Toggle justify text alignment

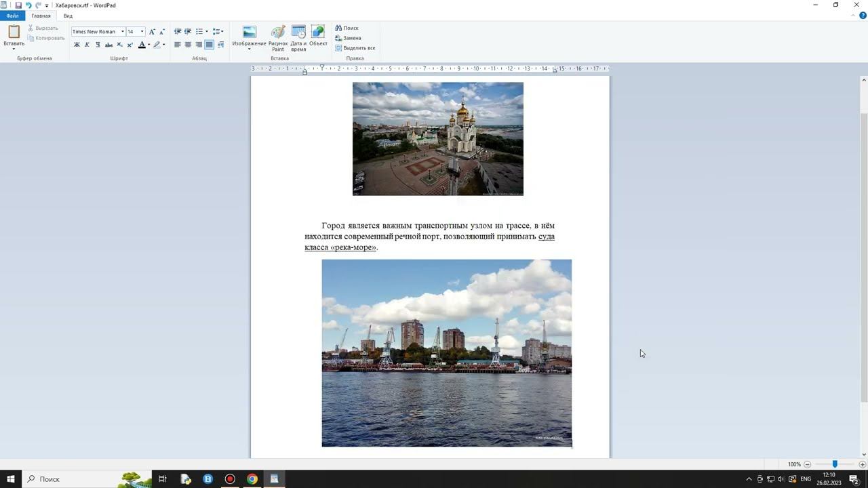pyautogui.click(x=210, y=45)
